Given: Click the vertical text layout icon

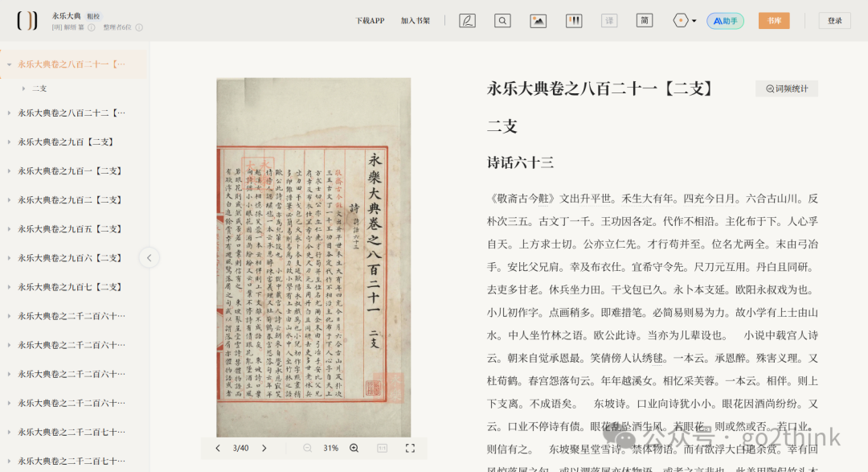Looking at the screenshot, I should click(574, 21).
